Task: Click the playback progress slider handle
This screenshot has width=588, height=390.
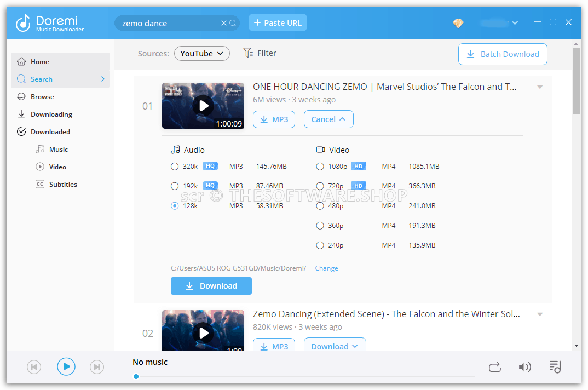Action: 136,376
